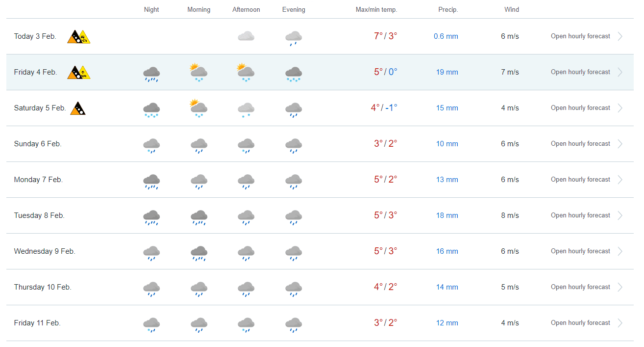Click the yellow slippery road warning for Today
This screenshot has width=644, height=347.
84,37
